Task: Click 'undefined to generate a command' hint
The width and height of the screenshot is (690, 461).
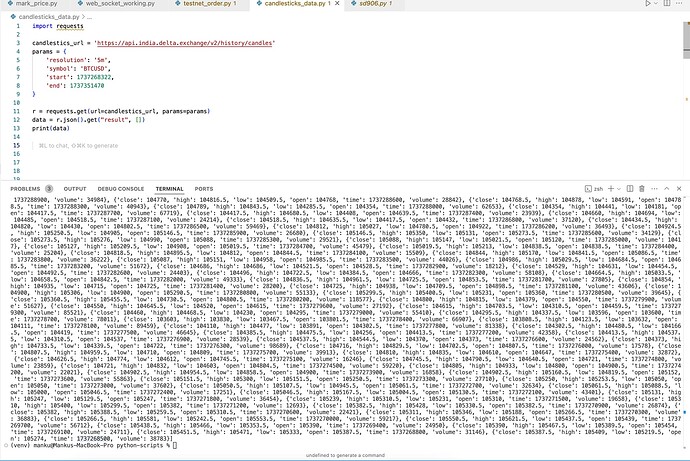Action: (x=345, y=455)
